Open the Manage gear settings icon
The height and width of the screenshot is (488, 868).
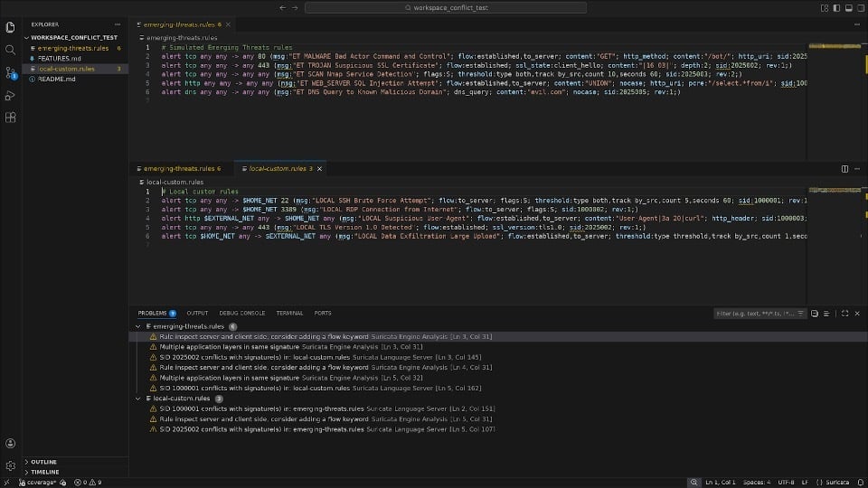[10, 465]
